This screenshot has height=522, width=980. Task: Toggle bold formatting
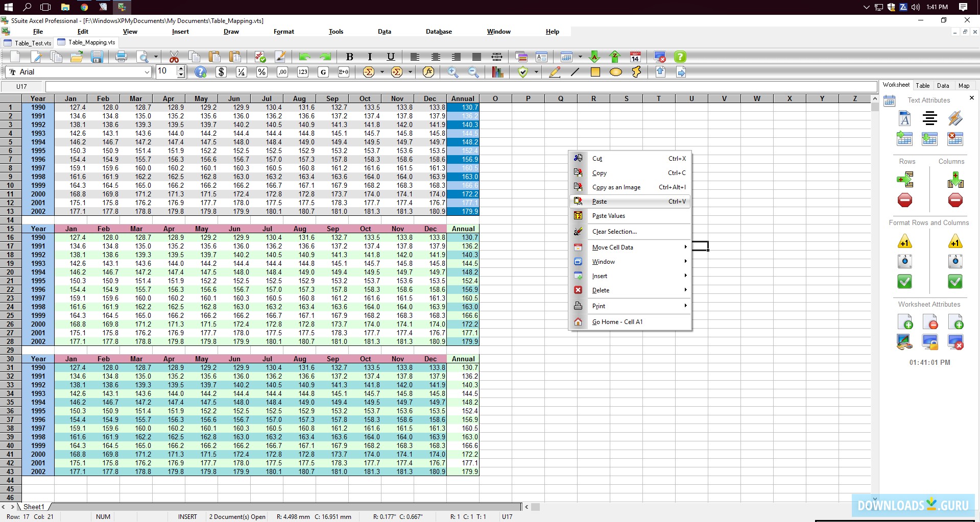click(x=349, y=57)
